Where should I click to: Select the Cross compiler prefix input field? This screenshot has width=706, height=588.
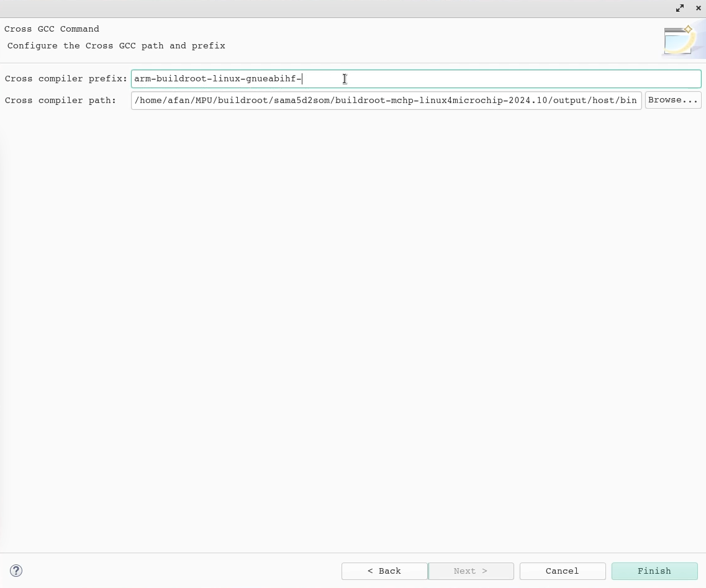pyautogui.click(x=416, y=79)
